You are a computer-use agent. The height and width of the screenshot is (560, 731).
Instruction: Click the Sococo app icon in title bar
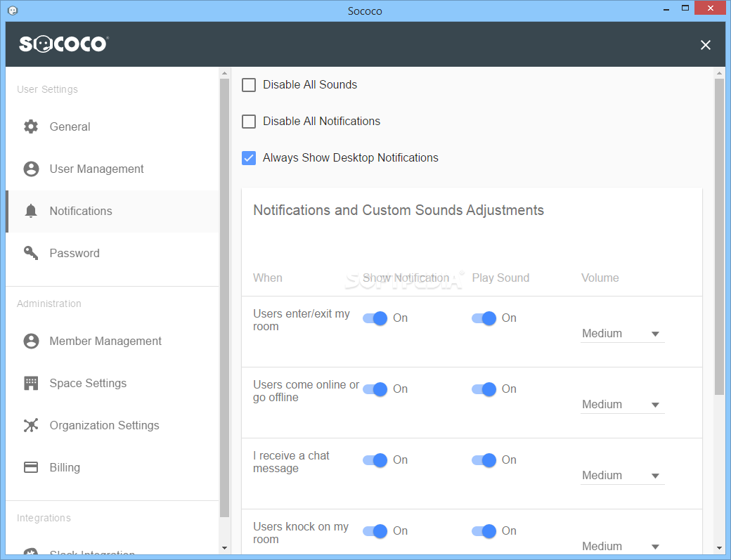(13, 11)
